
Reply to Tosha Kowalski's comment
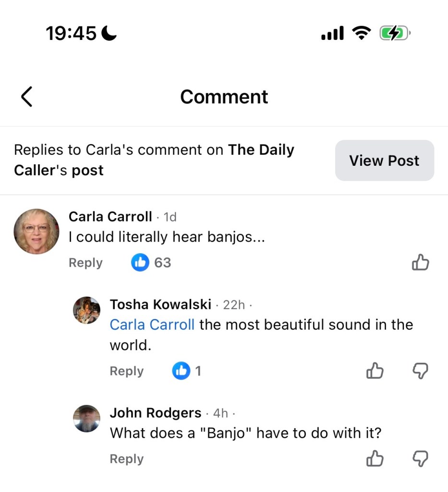127,371
